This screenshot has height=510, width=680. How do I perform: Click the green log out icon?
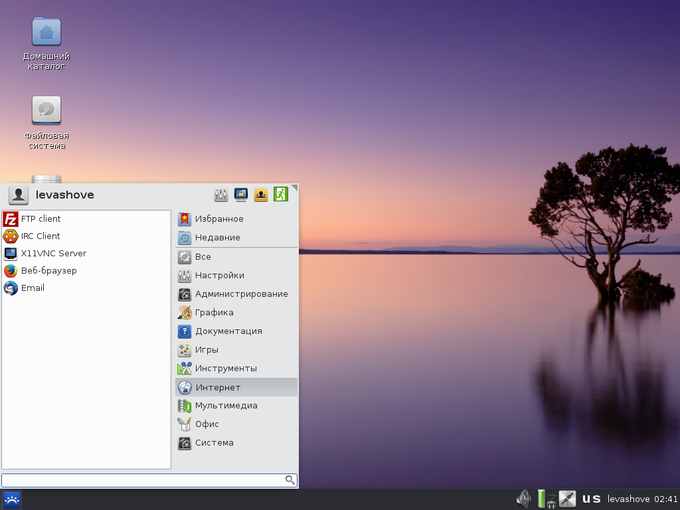pyautogui.click(x=281, y=194)
